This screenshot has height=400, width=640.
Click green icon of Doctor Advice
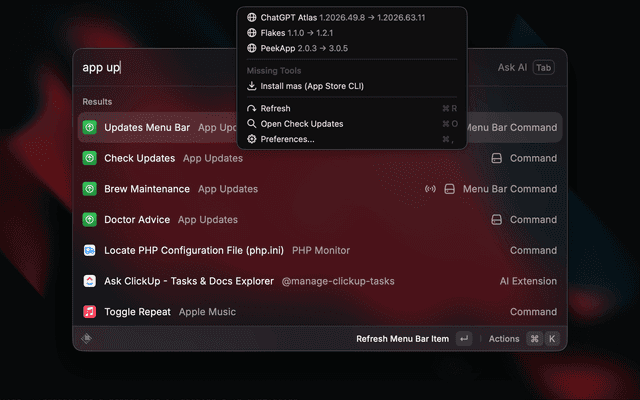[90, 220]
